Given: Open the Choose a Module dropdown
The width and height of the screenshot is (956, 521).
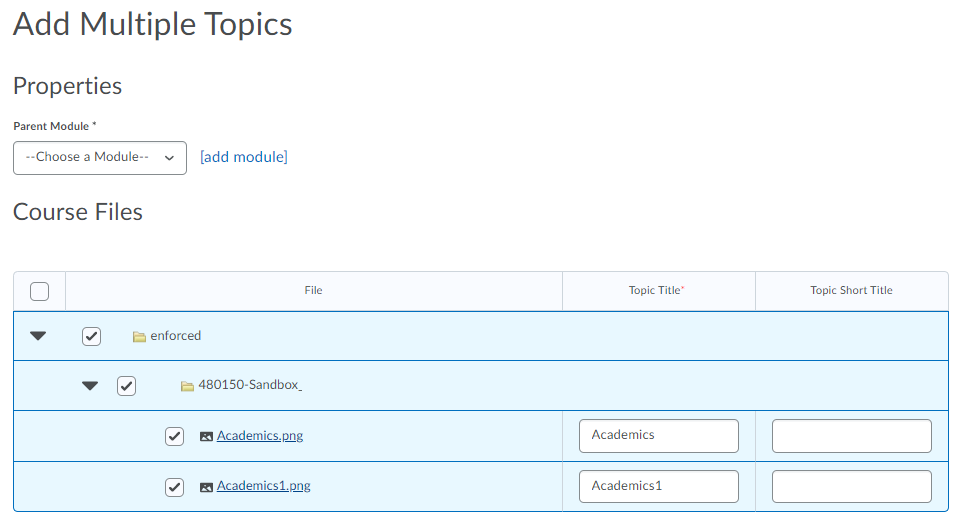Looking at the screenshot, I should coord(100,158).
